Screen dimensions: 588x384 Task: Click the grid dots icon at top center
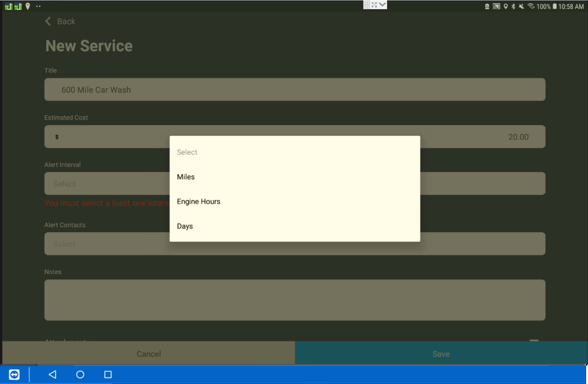(366, 5)
